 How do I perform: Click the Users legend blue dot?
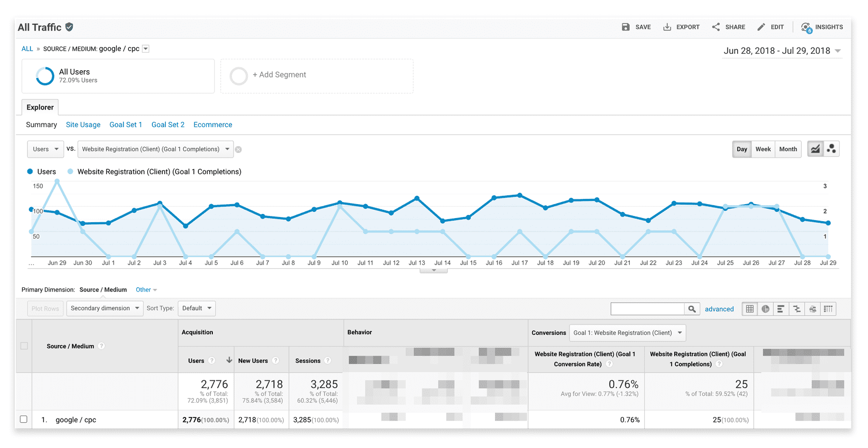(30, 172)
